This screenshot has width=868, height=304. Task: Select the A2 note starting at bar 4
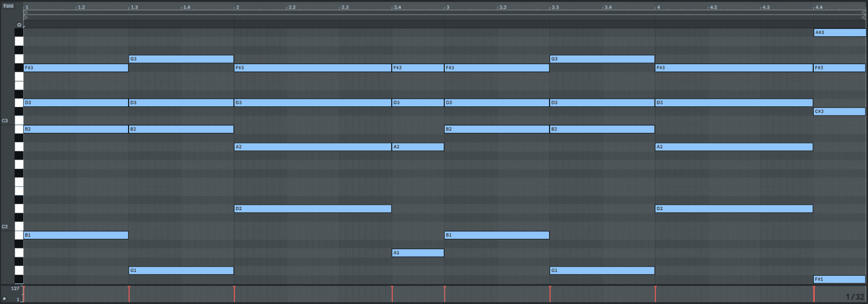(x=734, y=147)
